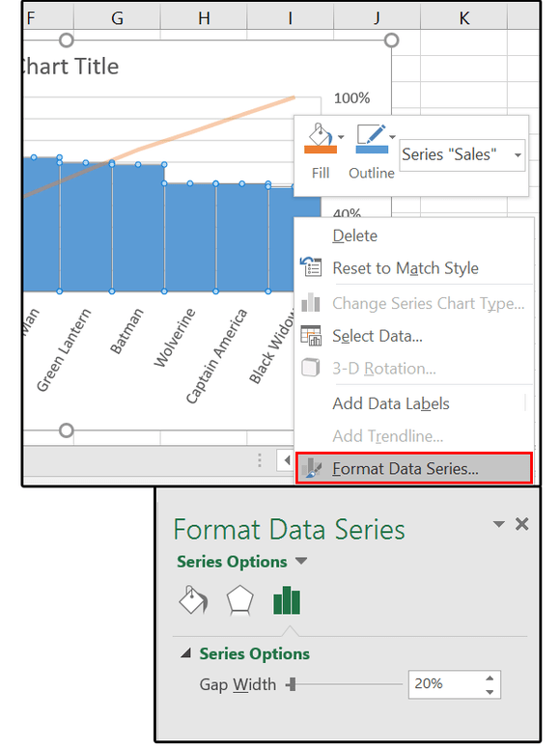Click the Green Lantern axis label

point(64,349)
